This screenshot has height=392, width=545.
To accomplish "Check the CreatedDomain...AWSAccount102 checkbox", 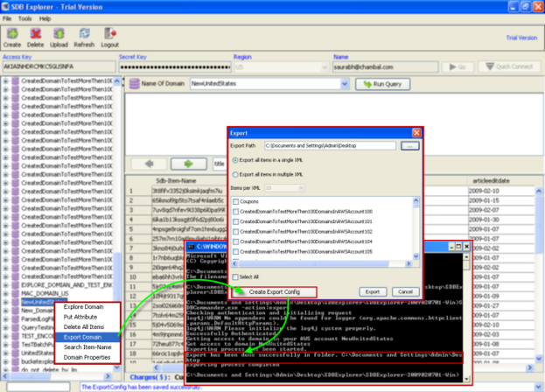I will [235, 232].
